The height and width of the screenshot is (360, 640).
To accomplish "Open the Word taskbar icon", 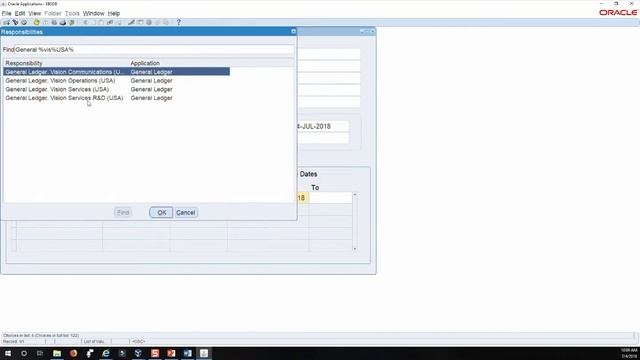I will 187,353.
